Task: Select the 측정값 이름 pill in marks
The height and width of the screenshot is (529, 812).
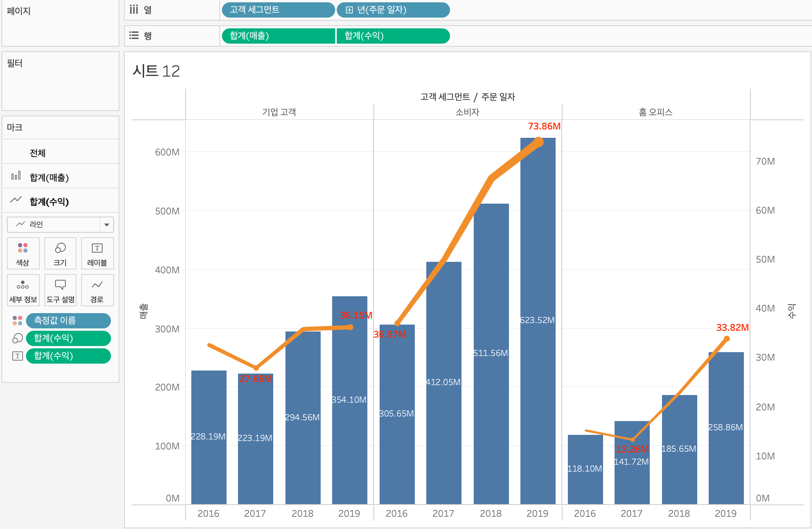Action: point(68,321)
